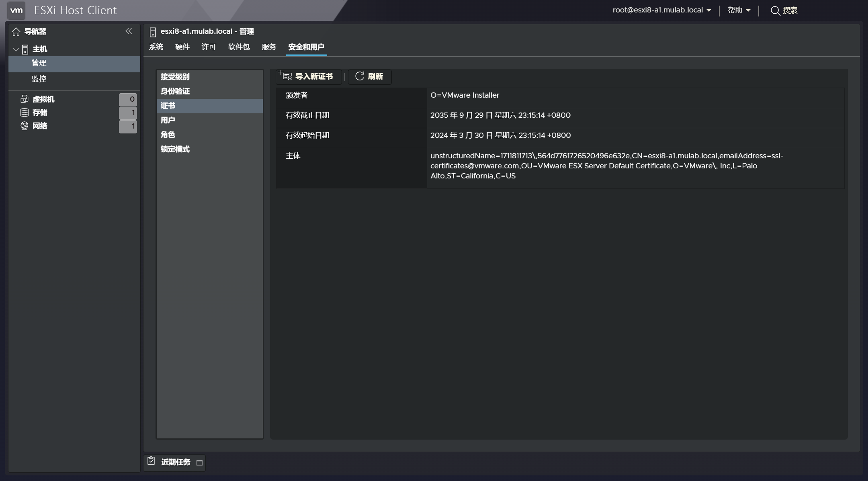
Task: Click the host icon beside esxi8-a1.mulab.local title
Action: tap(153, 32)
